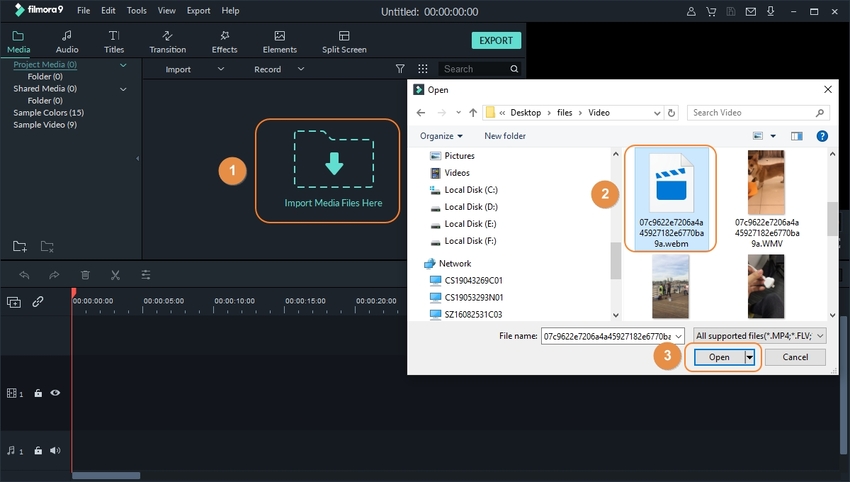
Task: Open the Organize dropdown
Action: [x=441, y=136]
